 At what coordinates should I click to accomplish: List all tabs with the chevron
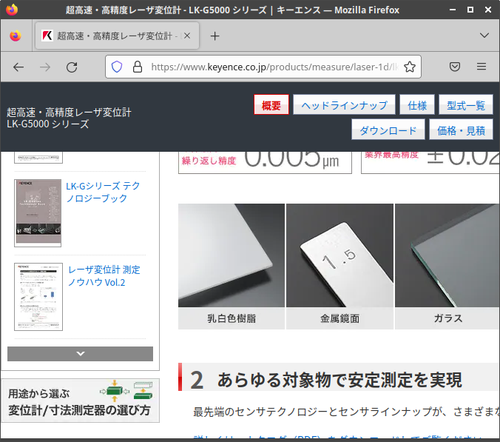click(484, 35)
